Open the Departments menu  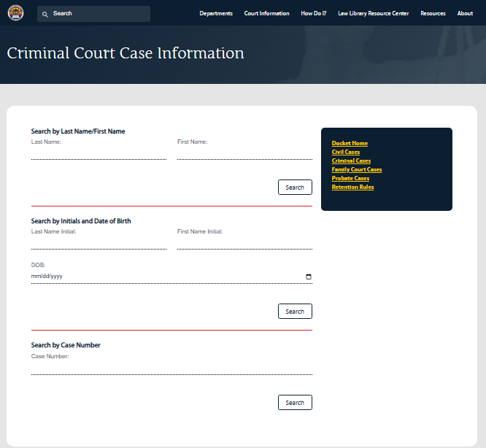[216, 13]
